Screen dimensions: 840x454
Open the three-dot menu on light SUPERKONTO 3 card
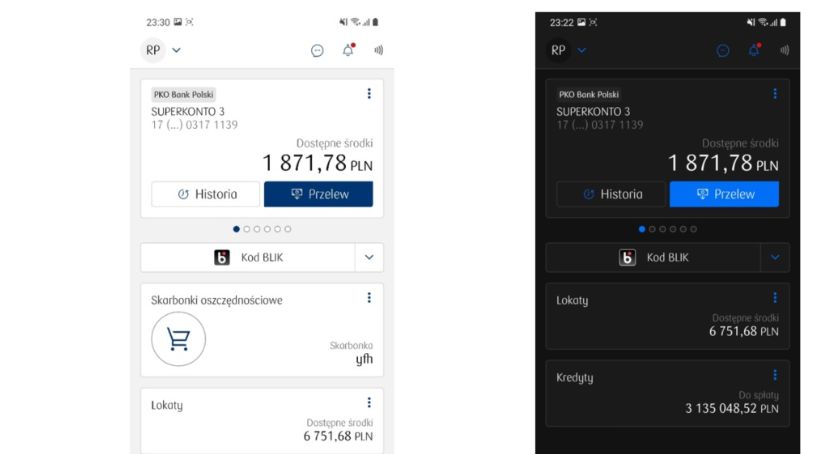pos(369,94)
